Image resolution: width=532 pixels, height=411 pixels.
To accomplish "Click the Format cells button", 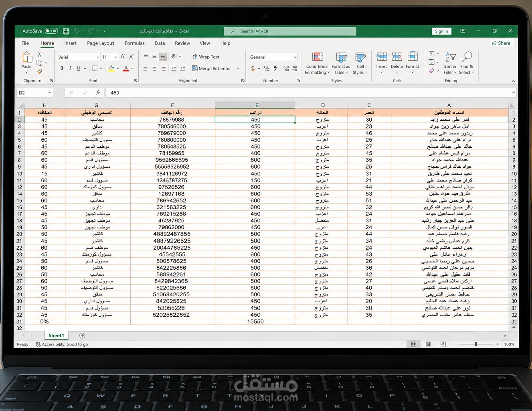I will pos(413,63).
